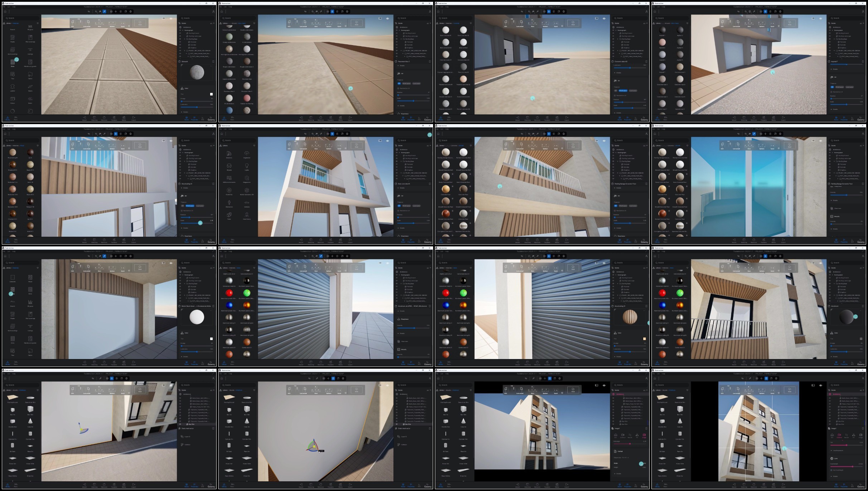Screen dimensions: 868x491
Task: Click material picker eyedropper in Sidewalk frame toolbar
Action: 105,11
